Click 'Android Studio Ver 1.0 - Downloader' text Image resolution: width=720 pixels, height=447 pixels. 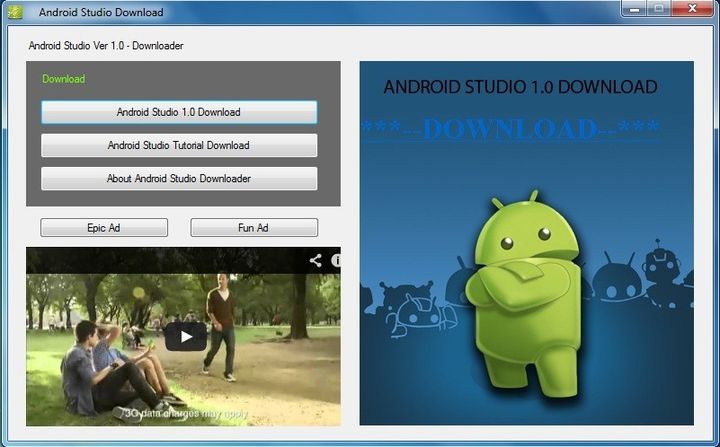[x=106, y=45]
